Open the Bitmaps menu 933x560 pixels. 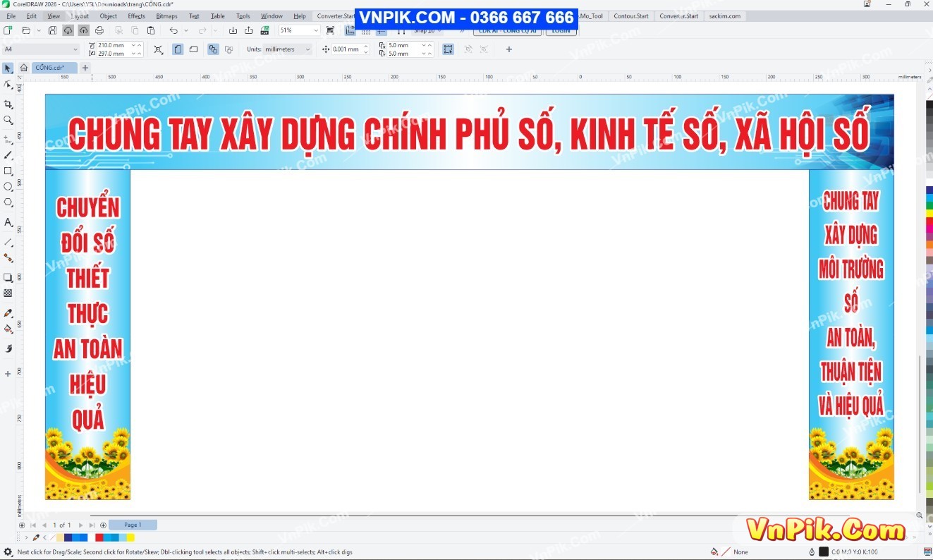coord(166,16)
